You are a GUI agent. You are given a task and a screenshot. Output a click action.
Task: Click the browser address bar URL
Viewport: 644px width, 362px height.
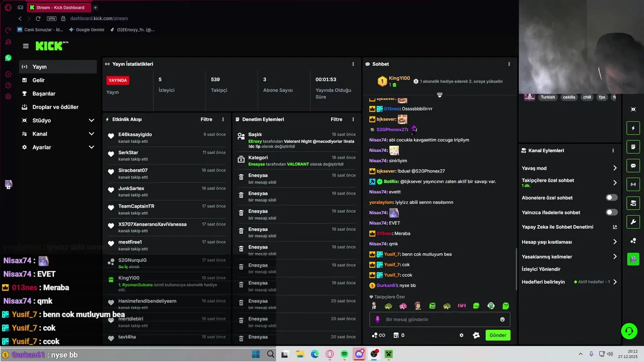click(99, 19)
